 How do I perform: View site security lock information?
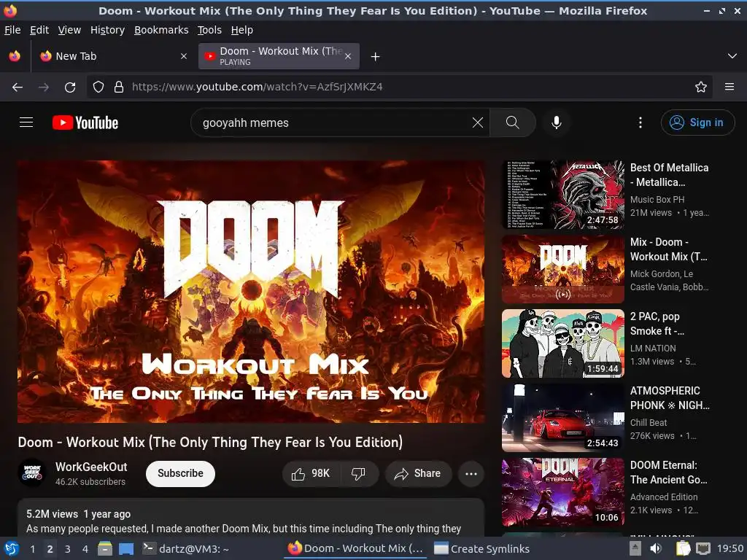(x=119, y=87)
